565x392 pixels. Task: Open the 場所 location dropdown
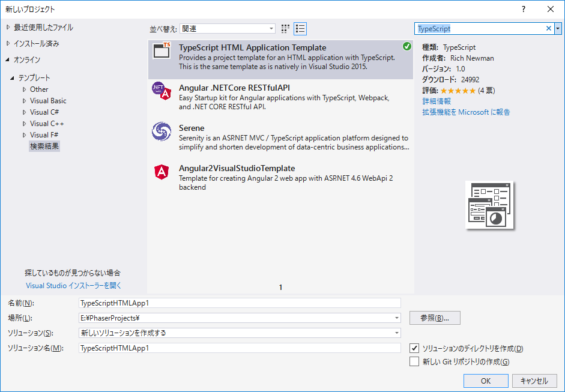397,318
